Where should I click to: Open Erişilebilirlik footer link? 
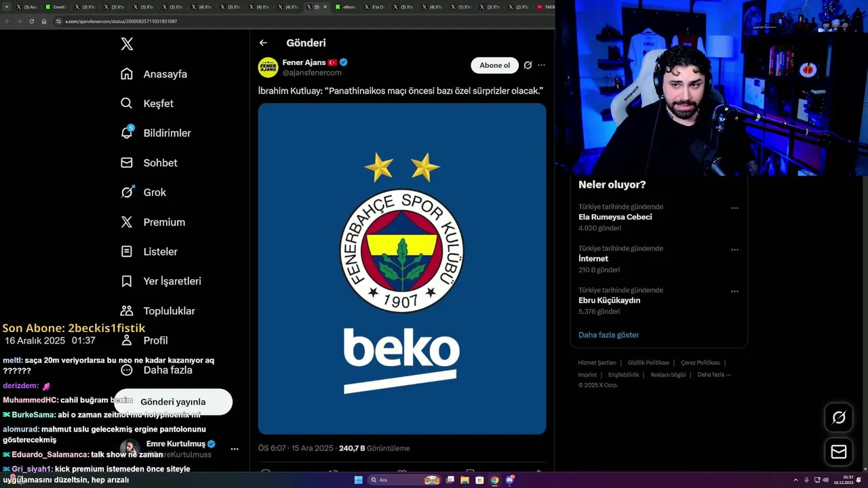(x=623, y=375)
